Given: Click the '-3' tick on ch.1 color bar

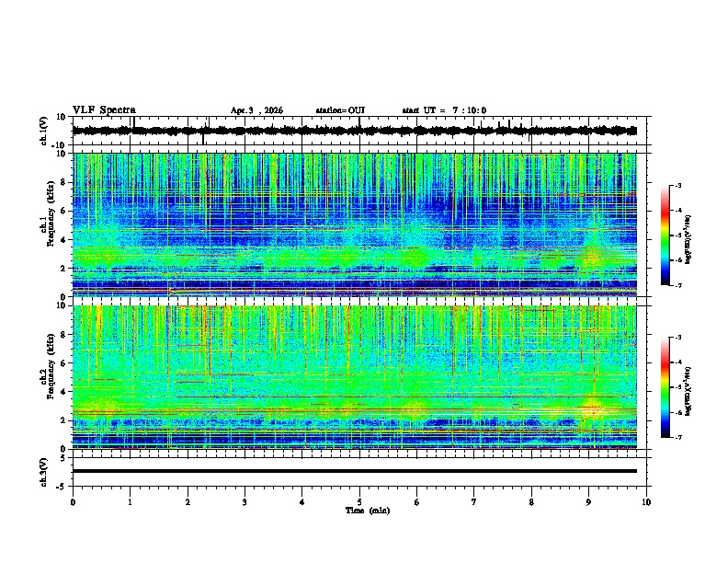Looking at the screenshot, I should tap(678, 186).
